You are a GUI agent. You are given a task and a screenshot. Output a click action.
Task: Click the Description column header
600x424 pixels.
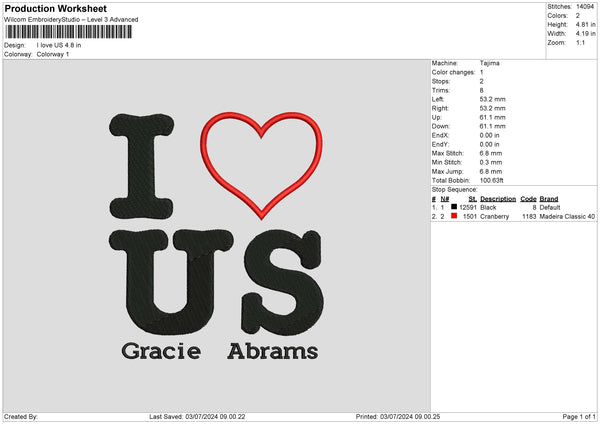click(x=498, y=199)
